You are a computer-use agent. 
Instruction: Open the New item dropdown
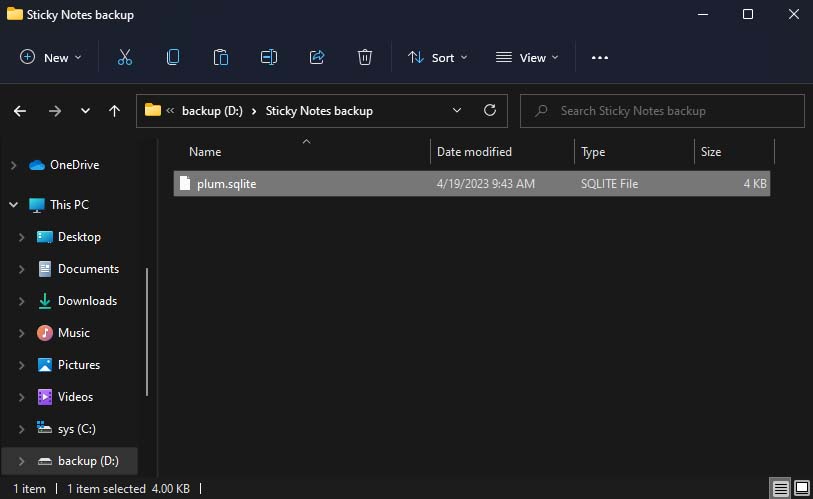pyautogui.click(x=51, y=58)
